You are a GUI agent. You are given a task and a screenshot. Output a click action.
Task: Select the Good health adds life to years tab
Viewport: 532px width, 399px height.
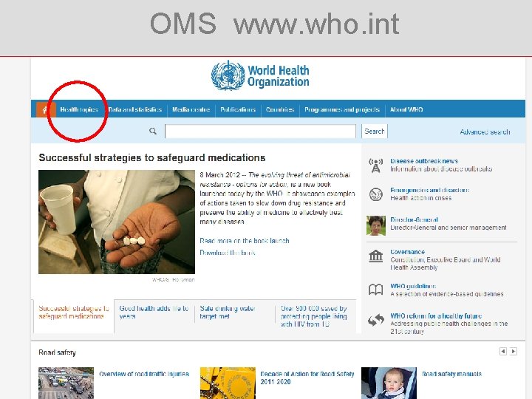click(x=154, y=312)
